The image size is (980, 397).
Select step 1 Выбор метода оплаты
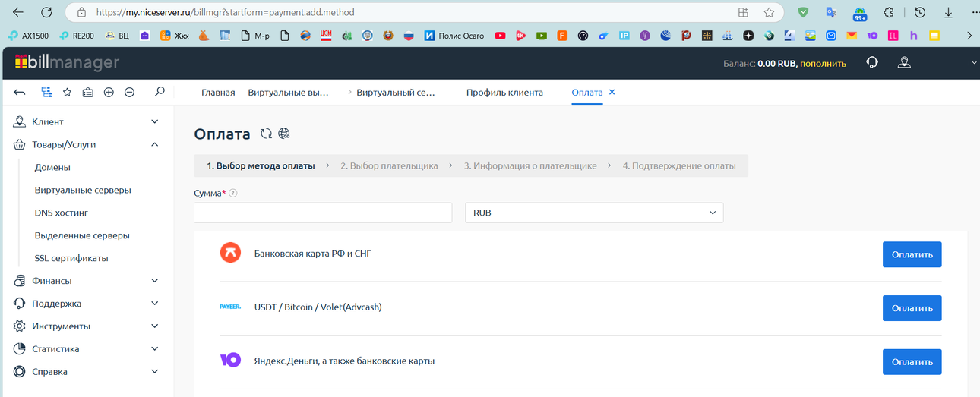click(x=261, y=165)
